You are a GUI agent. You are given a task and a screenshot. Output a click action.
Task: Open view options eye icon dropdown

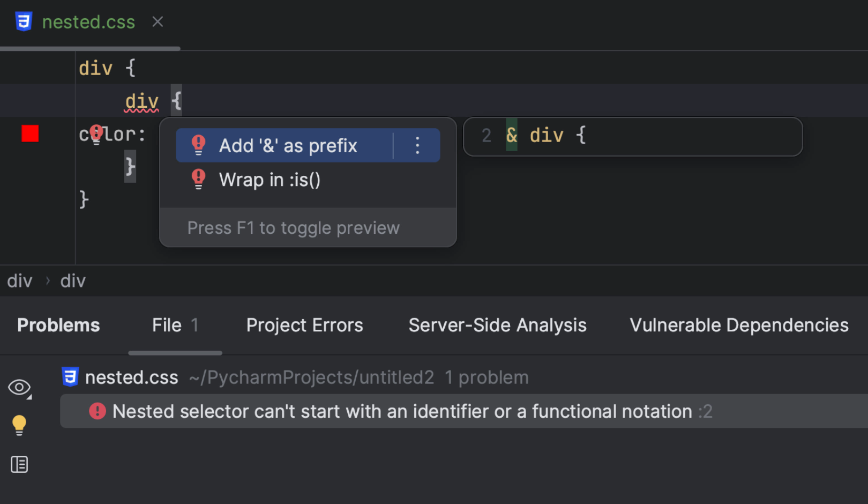tap(20, 388)
